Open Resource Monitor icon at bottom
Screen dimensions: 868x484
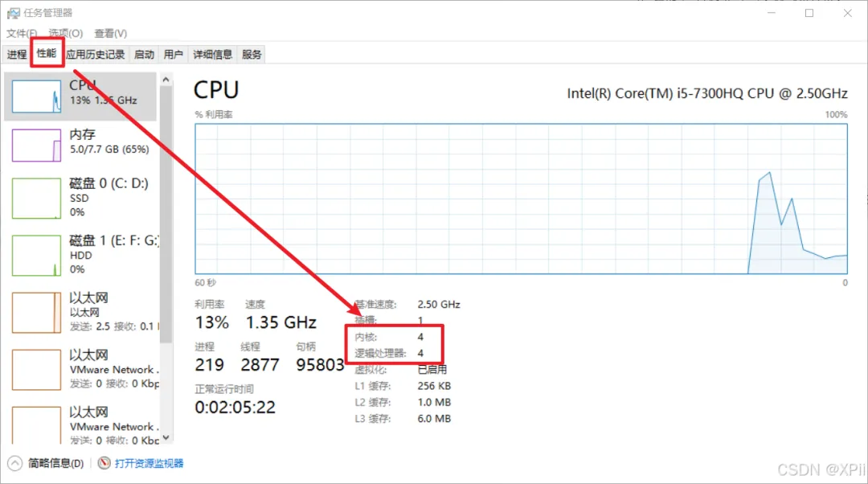tap(104, 463)
